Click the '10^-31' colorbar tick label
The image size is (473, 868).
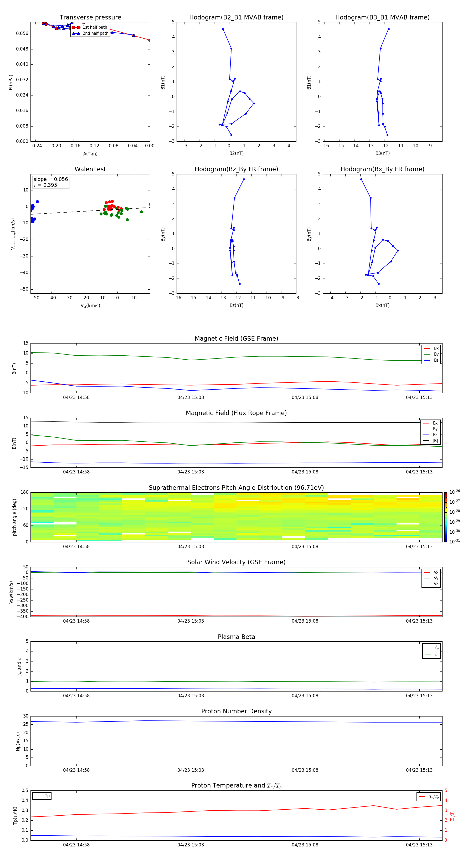(455, 542)
